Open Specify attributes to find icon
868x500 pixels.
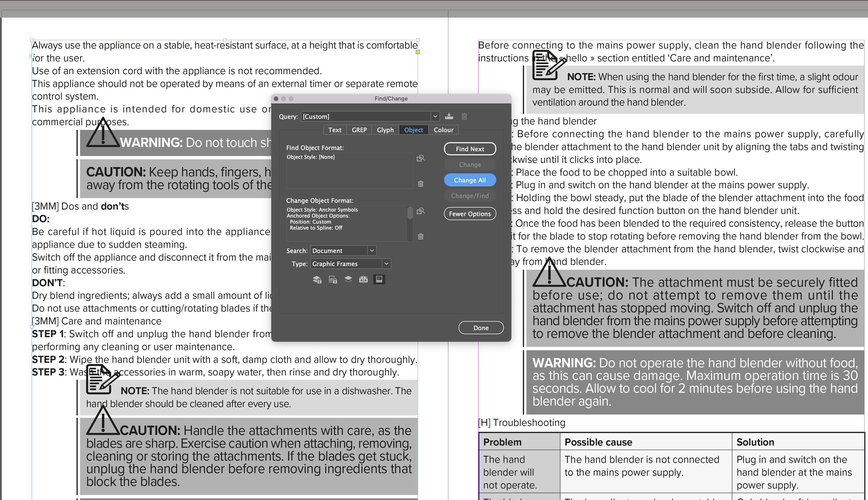[x=421, y=158]
